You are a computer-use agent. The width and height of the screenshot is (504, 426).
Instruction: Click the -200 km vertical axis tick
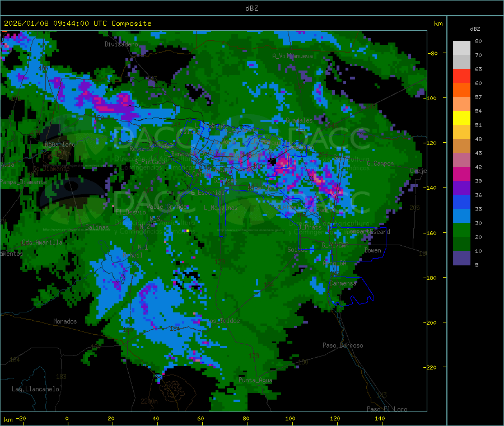click(430, 323)
